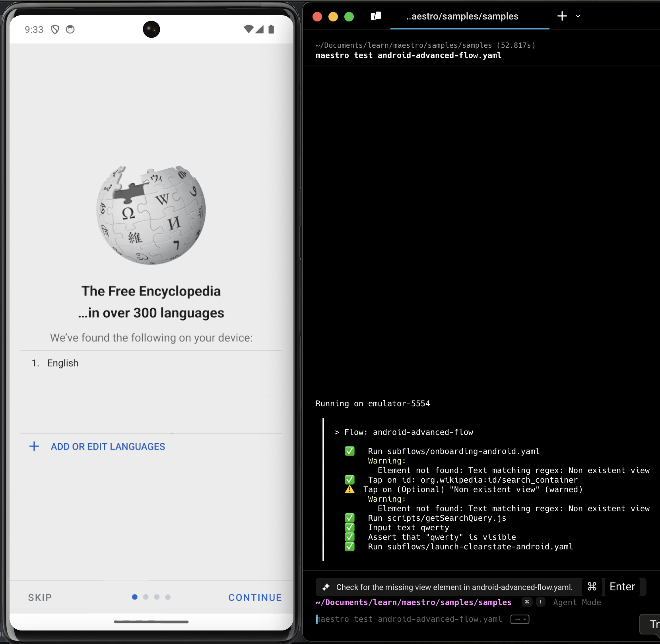Open a new terminal tab with the plus icon
Viewport: 660px width, 644px height.
[561, 16]
